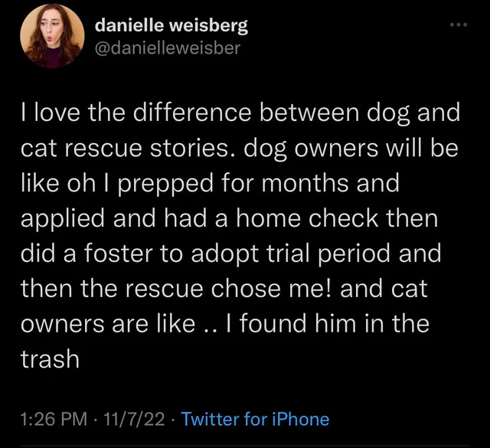Click the 11/7/22 tweet date
The image size is (490, 448).
tap(139, 419)
